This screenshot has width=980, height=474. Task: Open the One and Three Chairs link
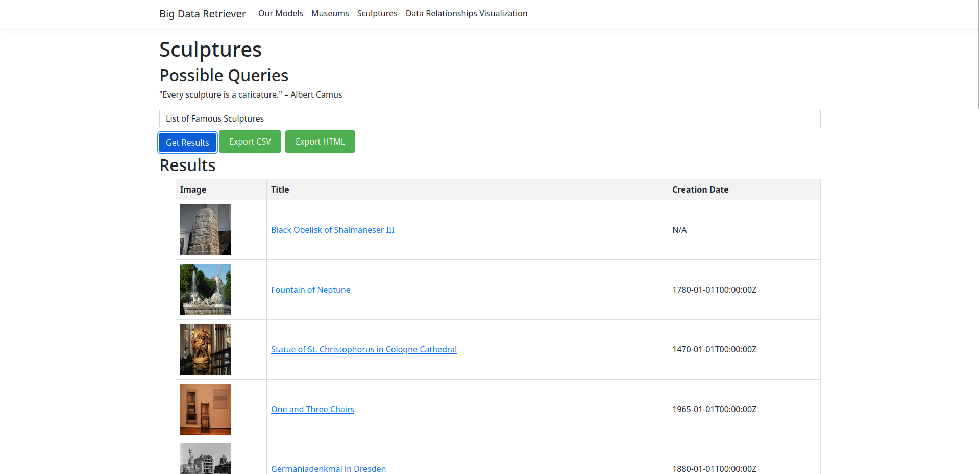pyautogui.click(x=312, y=409)
